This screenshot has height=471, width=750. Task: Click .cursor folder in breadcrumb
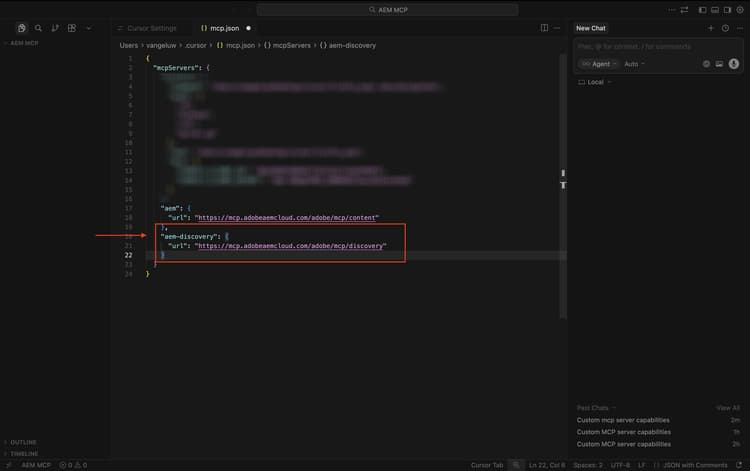click(196, 45)
